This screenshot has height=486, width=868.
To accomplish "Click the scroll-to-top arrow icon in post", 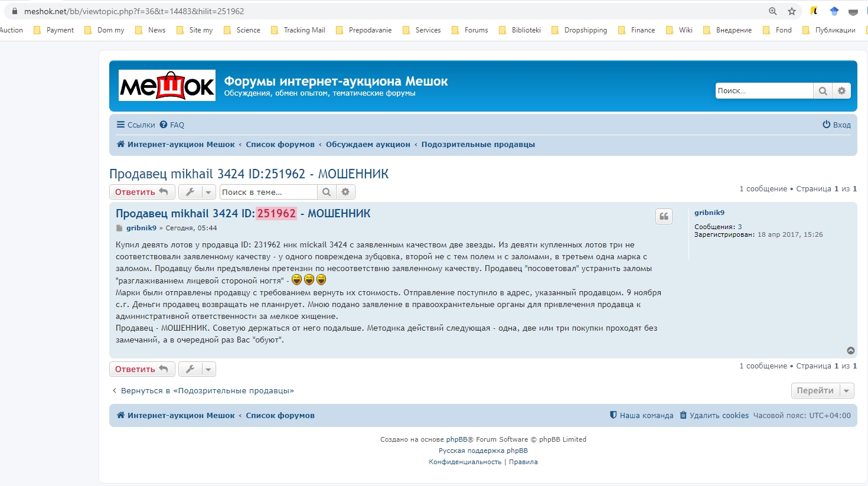I will click(x=851, y=351).
